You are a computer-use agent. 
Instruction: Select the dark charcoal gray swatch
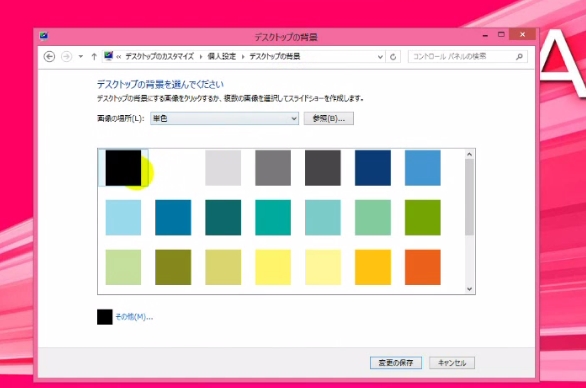[x=323, y=168]
